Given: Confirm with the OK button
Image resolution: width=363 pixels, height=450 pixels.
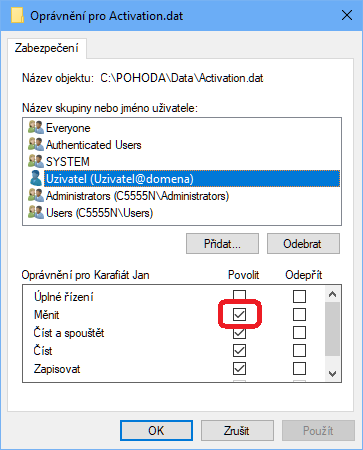Looking at the screenshot, I should (x=156, y=431).
